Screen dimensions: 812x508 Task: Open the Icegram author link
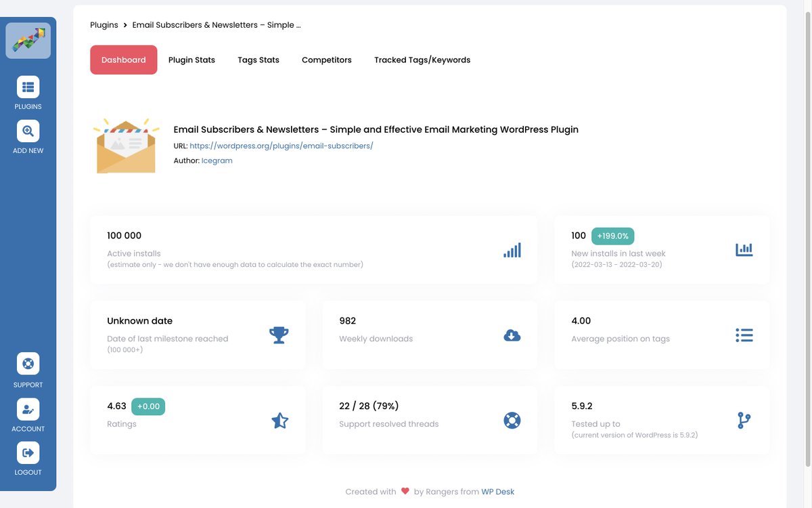click(217, 161)
